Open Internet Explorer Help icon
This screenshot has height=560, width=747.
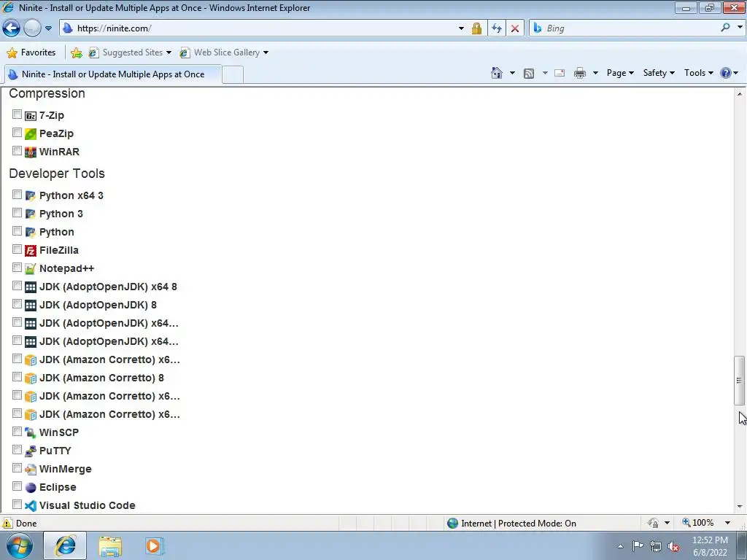[726, 73]
